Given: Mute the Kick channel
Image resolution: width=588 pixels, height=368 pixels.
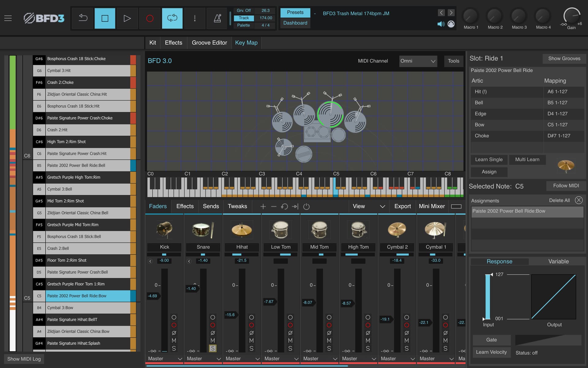Looking at the screenshot, I should [x=174, y=340].
